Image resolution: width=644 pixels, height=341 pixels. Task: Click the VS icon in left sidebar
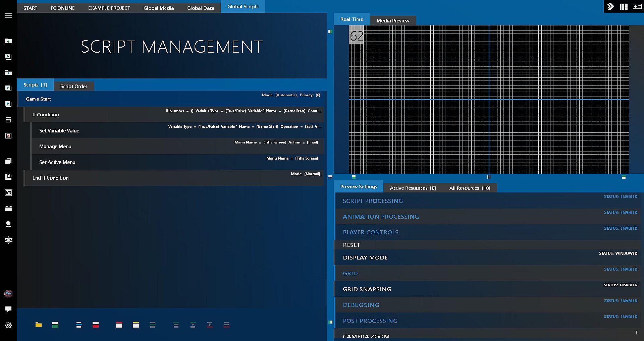[x=8, y=192]
